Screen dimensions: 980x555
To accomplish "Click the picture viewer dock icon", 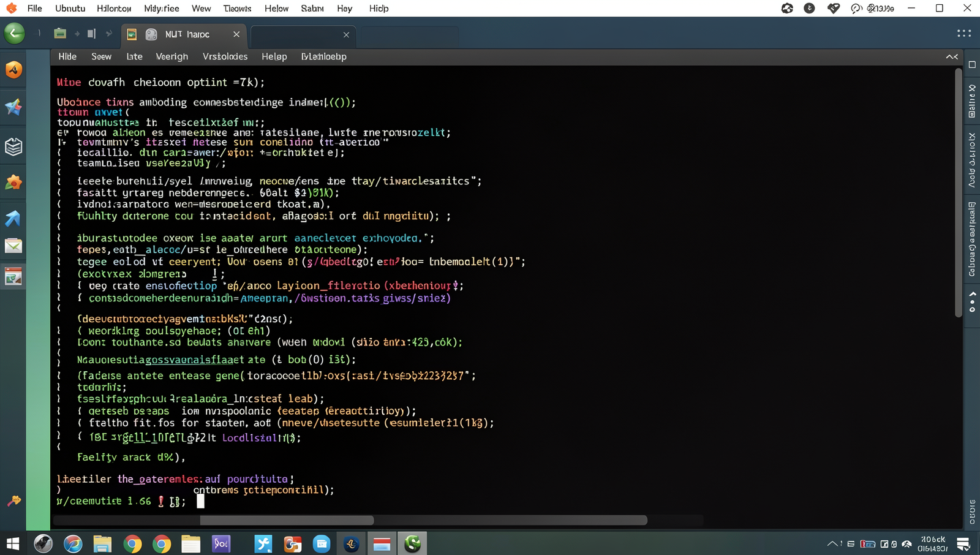I will [x=13, y=276].
